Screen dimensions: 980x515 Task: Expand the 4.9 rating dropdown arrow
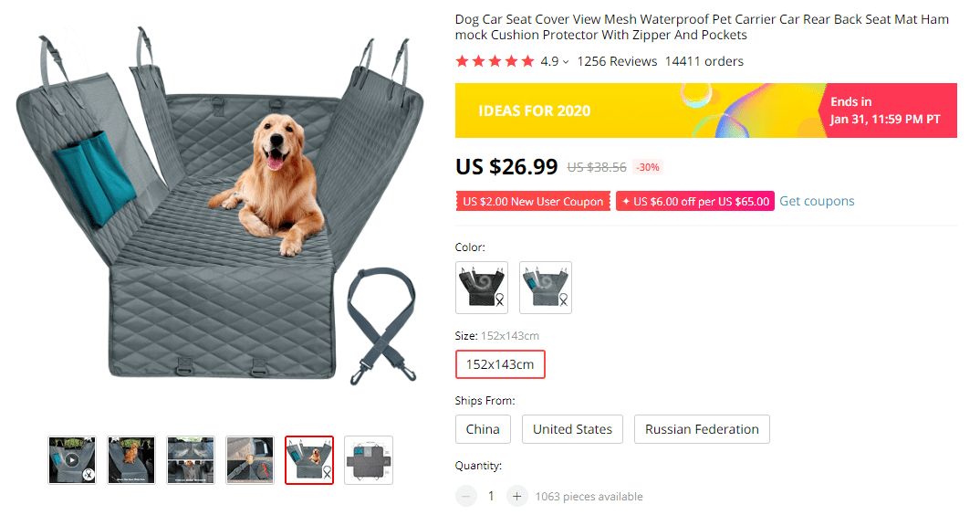566,62
